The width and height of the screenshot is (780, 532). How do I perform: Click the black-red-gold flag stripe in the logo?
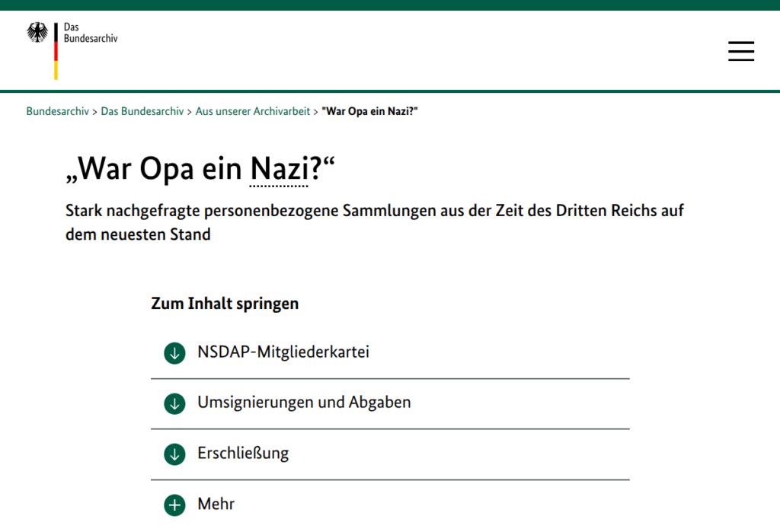[56, 51]
